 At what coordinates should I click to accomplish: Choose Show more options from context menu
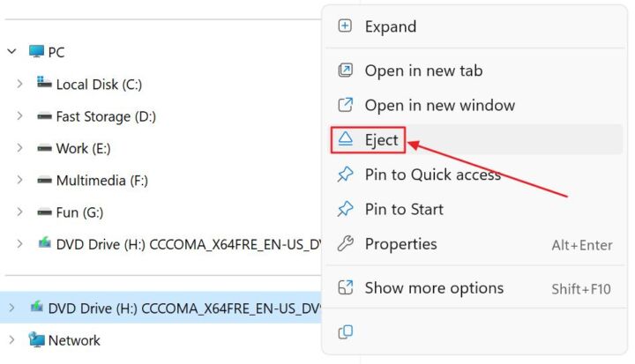[434, 288]
